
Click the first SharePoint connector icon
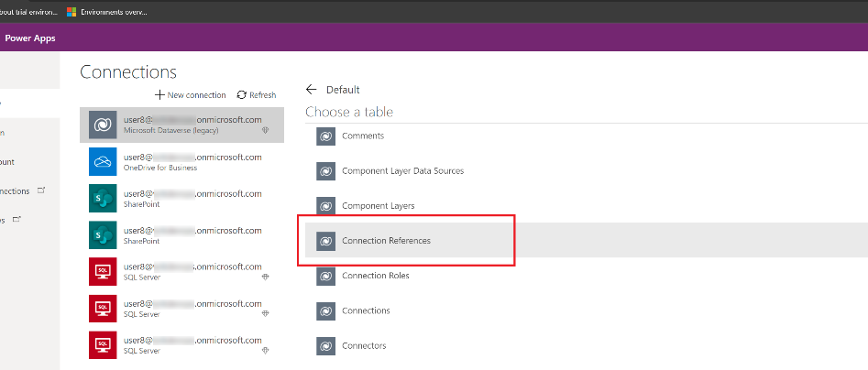103,198
